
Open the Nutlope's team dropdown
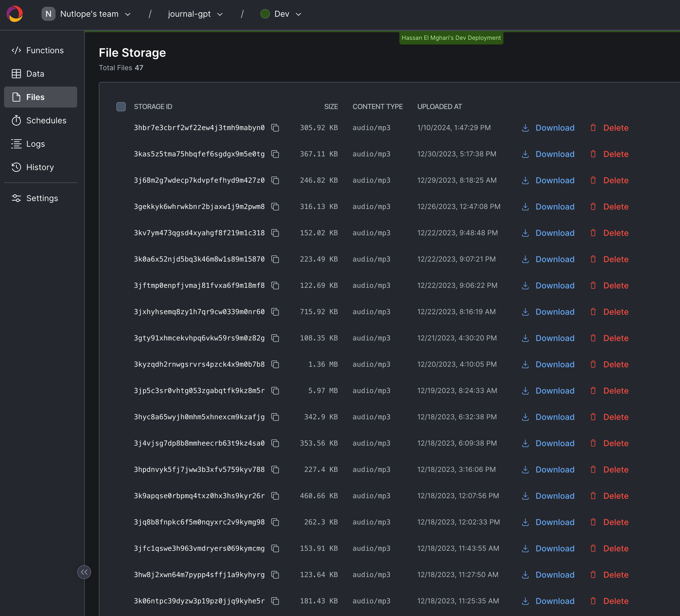pyautogui.click(x=86, y=14)
